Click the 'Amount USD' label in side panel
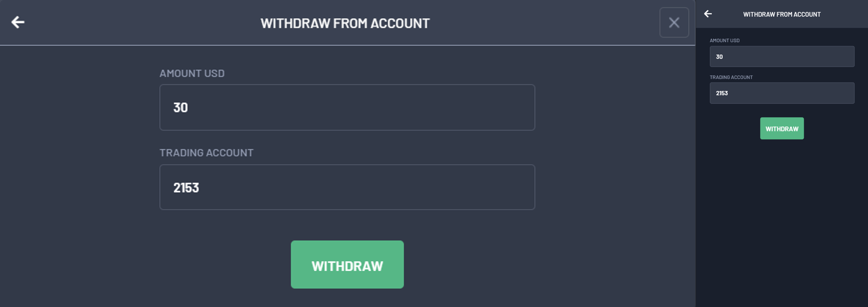The image size is (868, 307). pyautogui.click(x=724, y=40)
